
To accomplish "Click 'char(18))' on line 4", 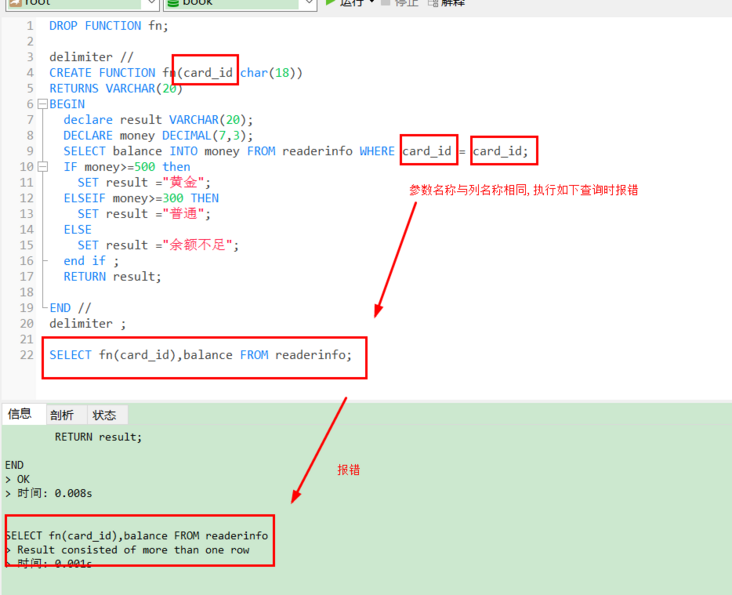I will pos(271,73).
